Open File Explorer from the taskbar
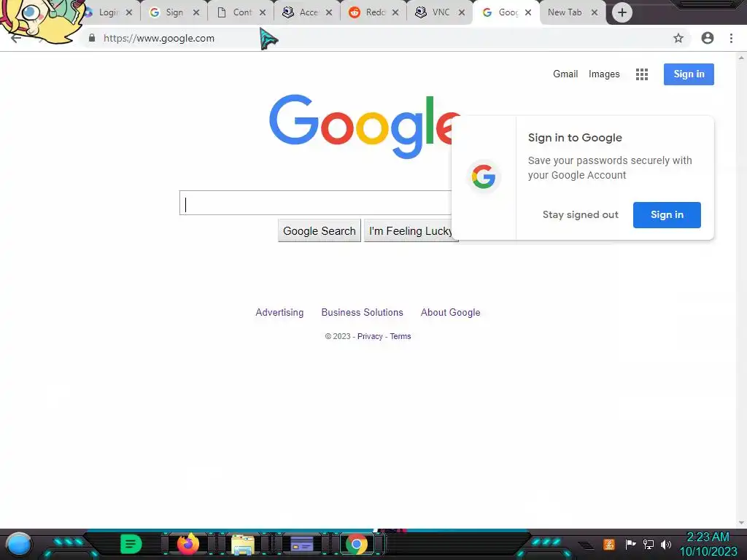This screenshot has height=560, width=747. (243, 545)
